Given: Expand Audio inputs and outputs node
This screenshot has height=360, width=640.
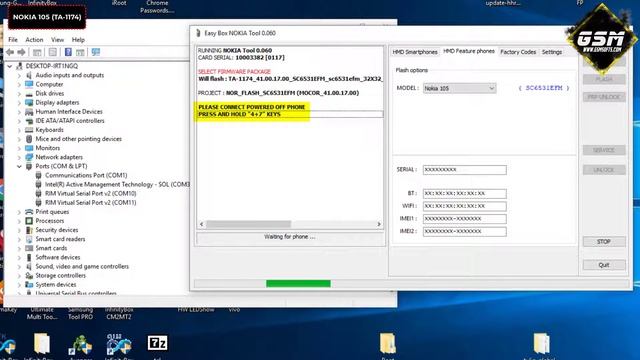Looking at the screenshot, I should [19, 76].
